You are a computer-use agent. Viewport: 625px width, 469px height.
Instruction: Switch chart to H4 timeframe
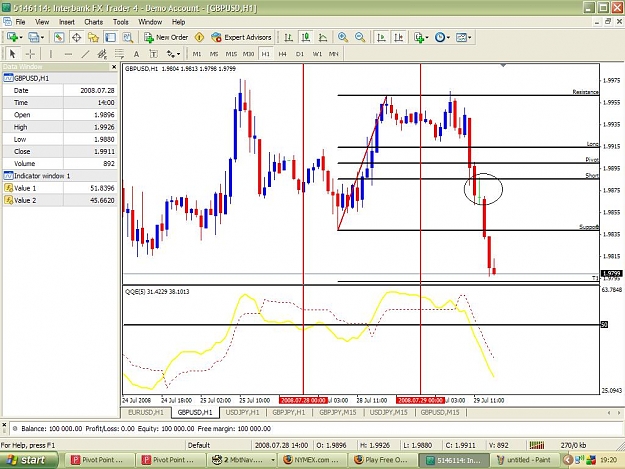point(283,54)
